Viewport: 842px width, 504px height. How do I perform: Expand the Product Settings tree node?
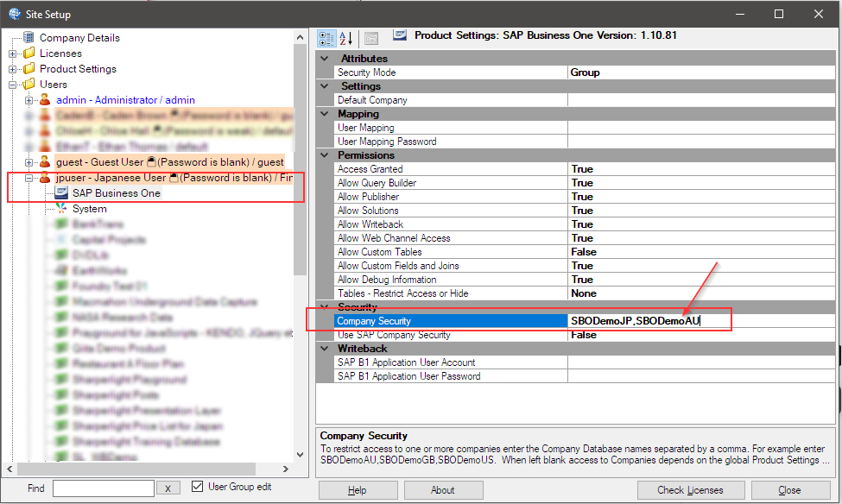[12, 69]
